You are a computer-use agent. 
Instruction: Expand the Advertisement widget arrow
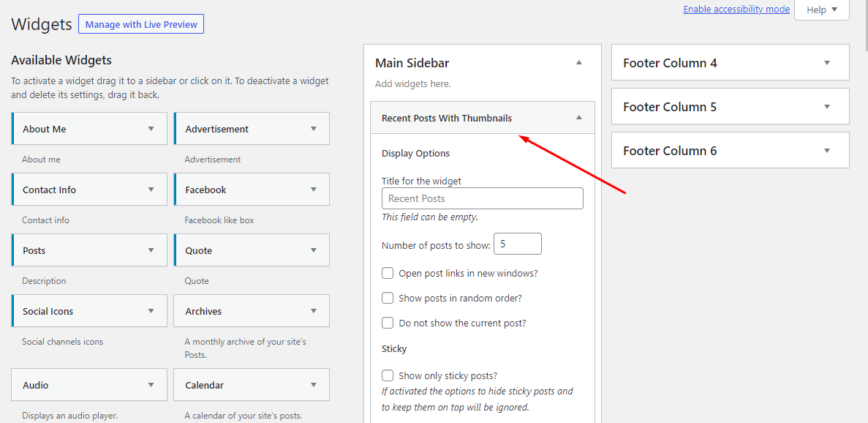(x=314, y=129)
